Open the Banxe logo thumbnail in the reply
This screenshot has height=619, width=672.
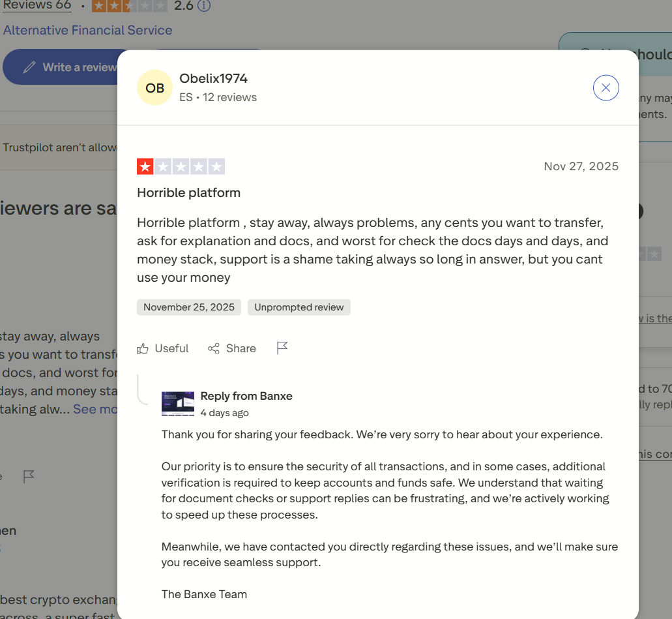tap(178, 404)
